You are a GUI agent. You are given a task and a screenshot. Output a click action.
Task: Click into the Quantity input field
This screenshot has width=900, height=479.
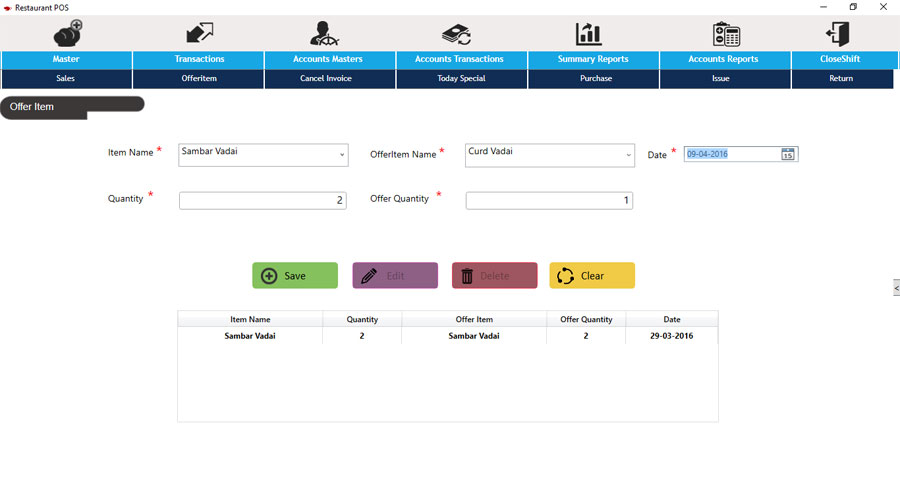[x=262, y=201]
